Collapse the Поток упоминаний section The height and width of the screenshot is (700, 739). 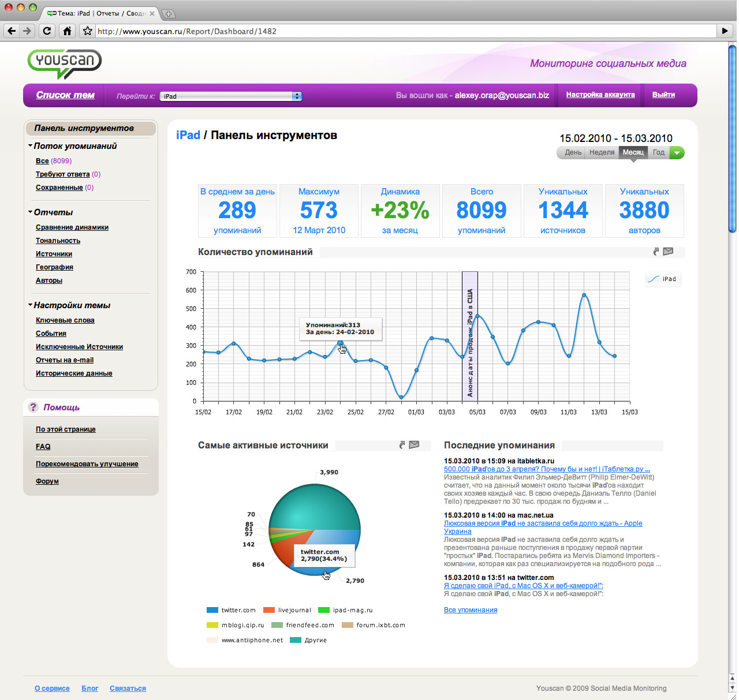(x=30, y=146)
